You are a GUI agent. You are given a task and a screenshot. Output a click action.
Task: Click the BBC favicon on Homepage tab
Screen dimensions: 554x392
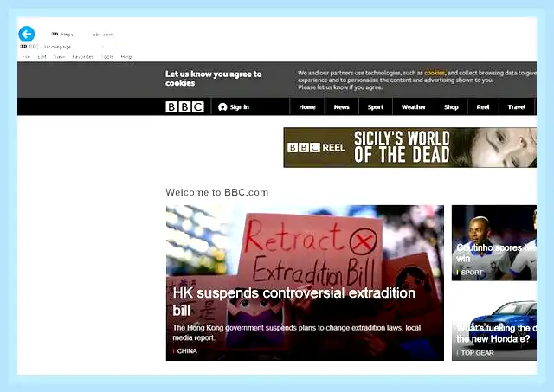click(x=23, y=46)
